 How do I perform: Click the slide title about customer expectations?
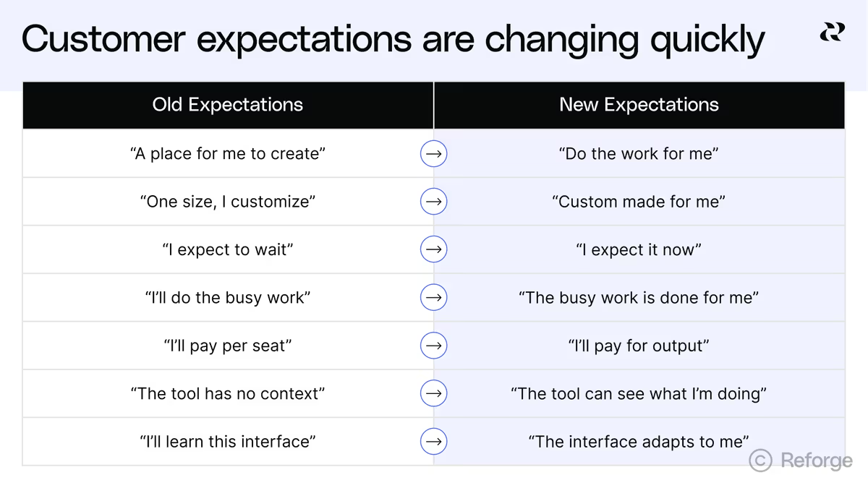(x=393, y=39)
